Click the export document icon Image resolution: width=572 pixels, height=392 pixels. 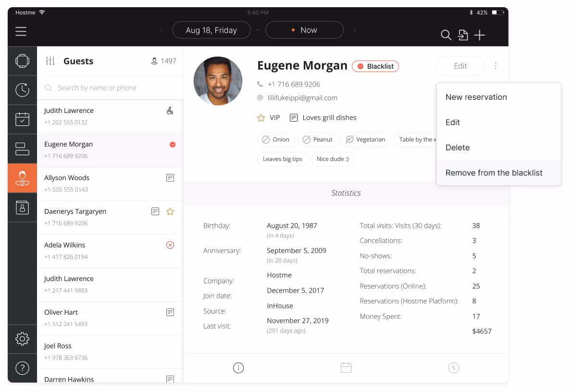[463, 35]
